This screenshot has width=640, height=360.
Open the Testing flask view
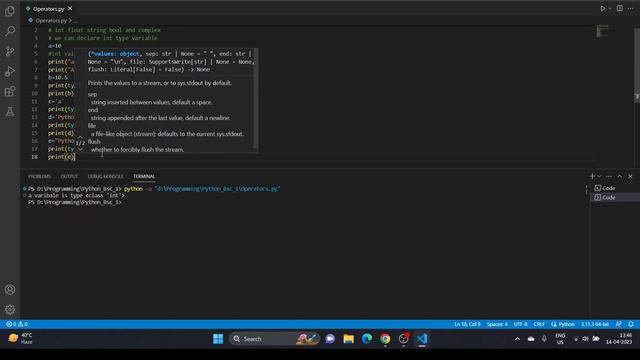click(10, 111)
